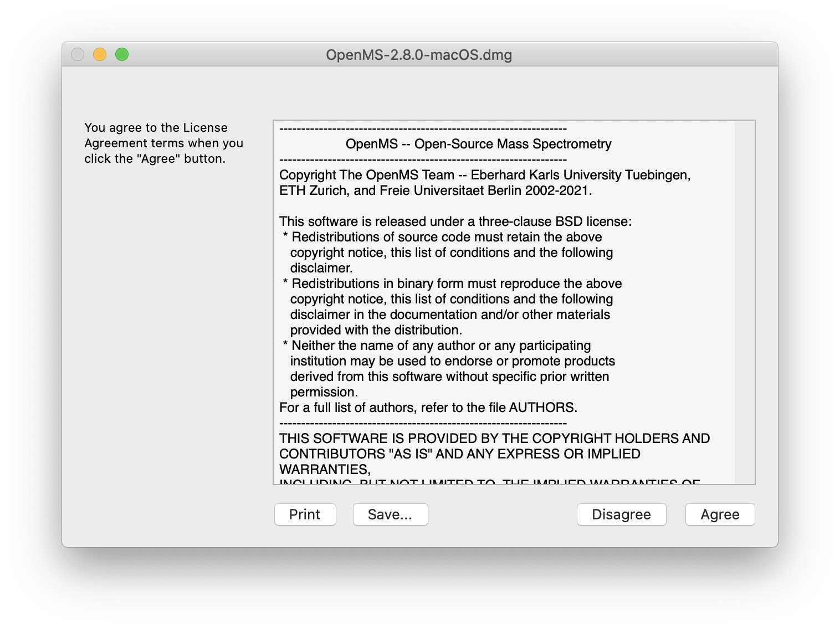Click the "WARRANTIES," line in license
Image resolution: width=840 pixels, height=629 pixels.
click(x=325, y=470)
